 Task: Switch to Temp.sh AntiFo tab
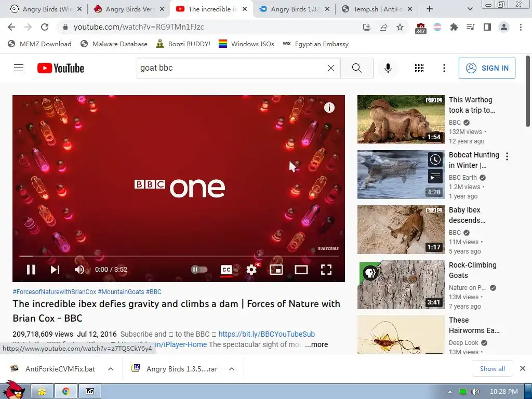377,9
